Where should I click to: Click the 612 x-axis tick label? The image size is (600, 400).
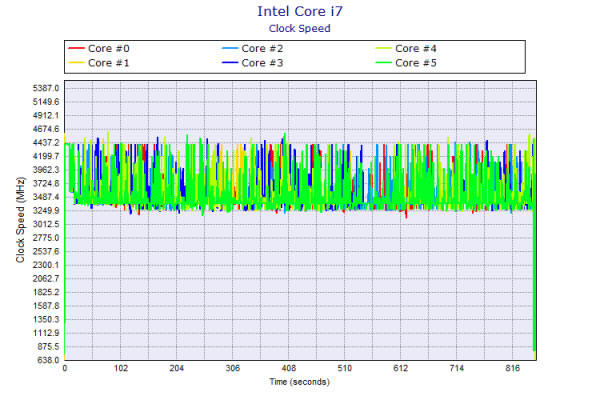coord(401,368)
